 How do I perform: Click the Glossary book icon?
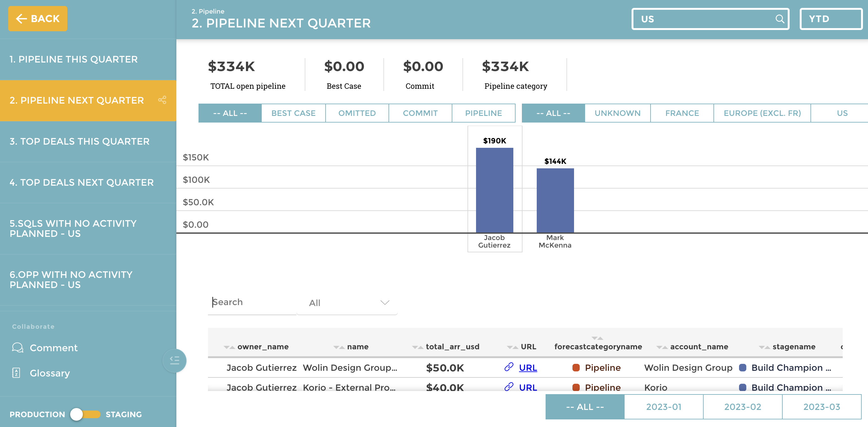[16, 373]
